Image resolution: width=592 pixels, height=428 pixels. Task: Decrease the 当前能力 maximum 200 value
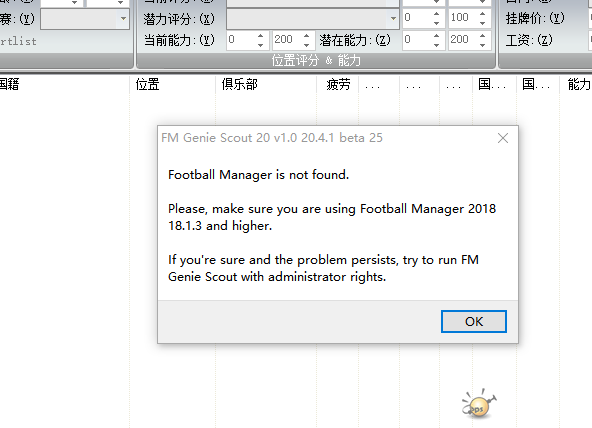[x=307, y=45]
